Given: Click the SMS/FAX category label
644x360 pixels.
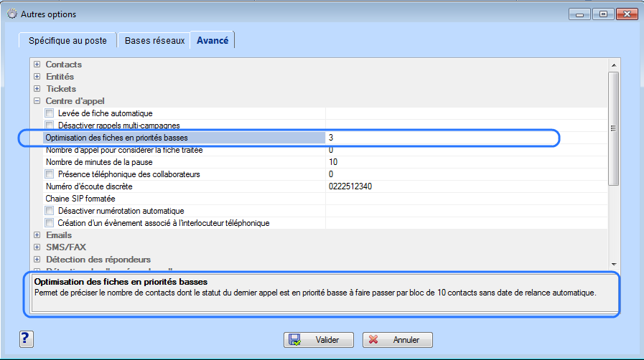Looking at the screenshot, I should click(66, 247).
